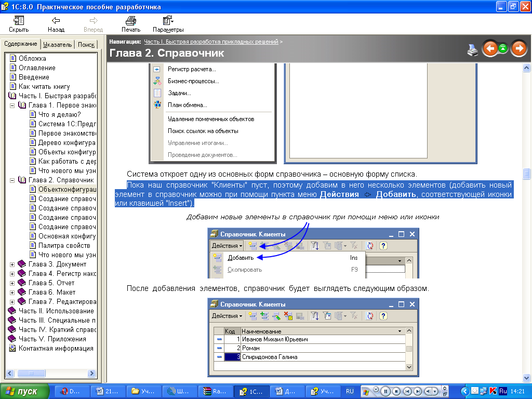This screenshot has width=532, height=399.
Task: Click the next-track button in the taskbar player
Action: [418, 392]
